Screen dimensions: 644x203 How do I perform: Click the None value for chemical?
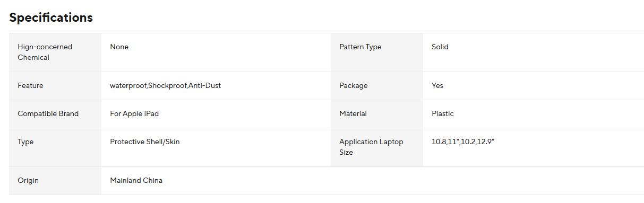tap(119, 47)
